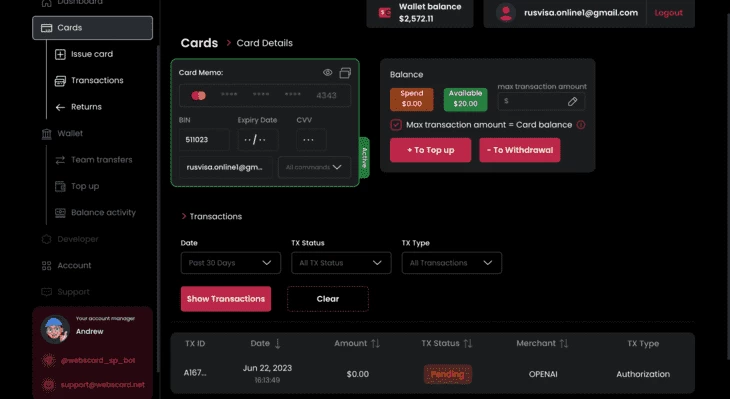The width and height of the screenshot is (730, 399).
Task: Toggle Max transaction amount = Card balance checkbox
Action: point(396,125)
